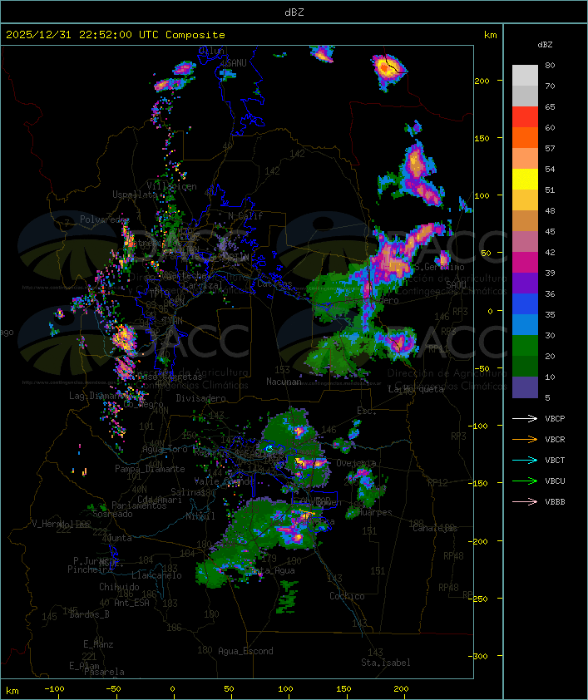Click the '65' value on the dBZ scale

(550, 106)
